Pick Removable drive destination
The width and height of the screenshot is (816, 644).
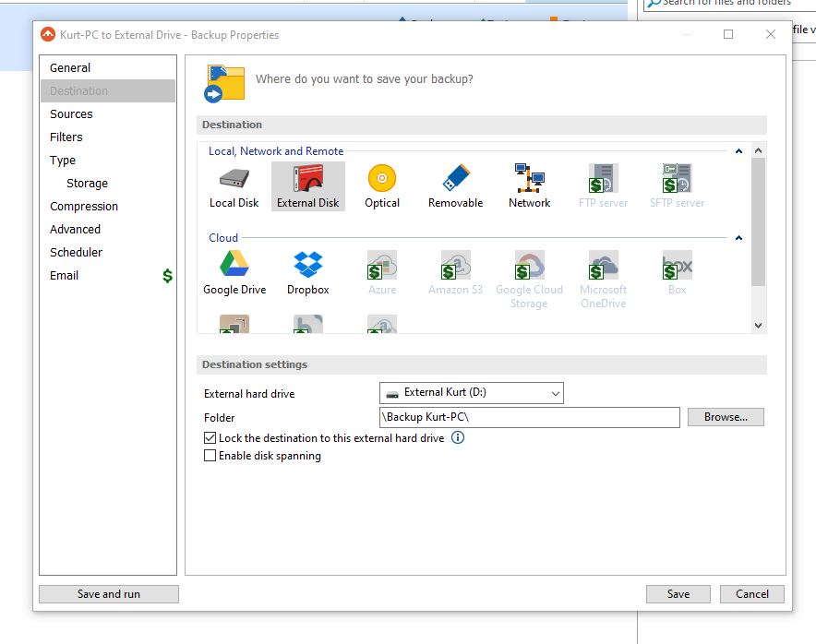(455, 186)
